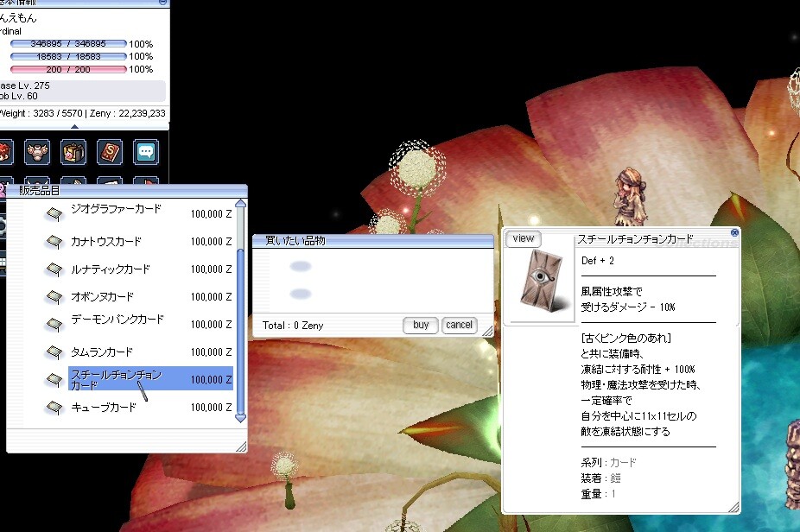This screenshot has width=800, height=532.
Task: Click the flexing-arms status icon
Action: (x=37, y=152)
